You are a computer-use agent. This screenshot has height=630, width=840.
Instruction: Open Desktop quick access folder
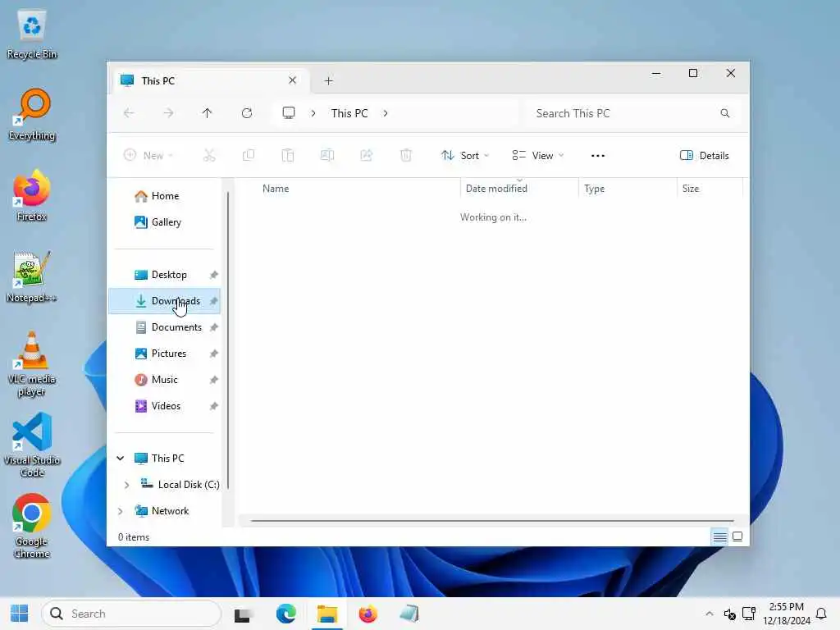164,275
